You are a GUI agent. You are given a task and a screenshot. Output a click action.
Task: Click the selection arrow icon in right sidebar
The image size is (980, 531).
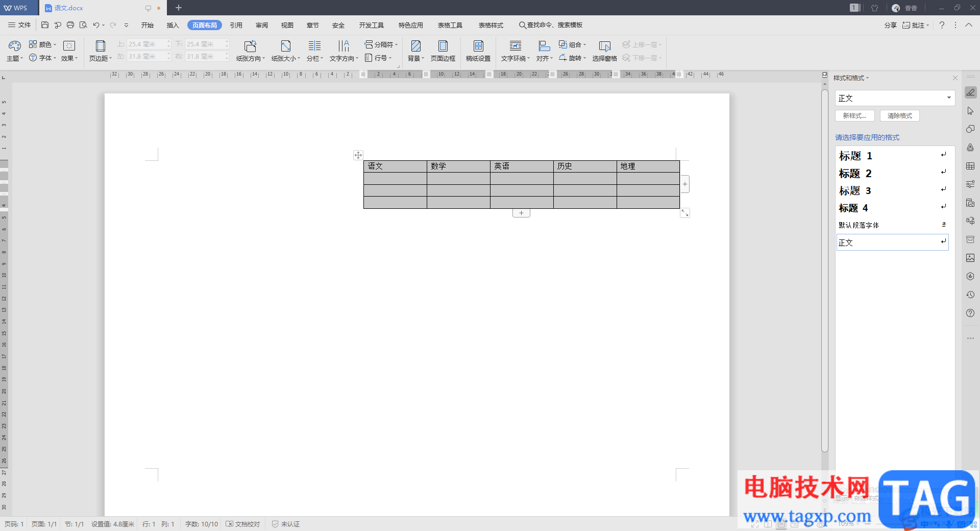click(970, 111)
